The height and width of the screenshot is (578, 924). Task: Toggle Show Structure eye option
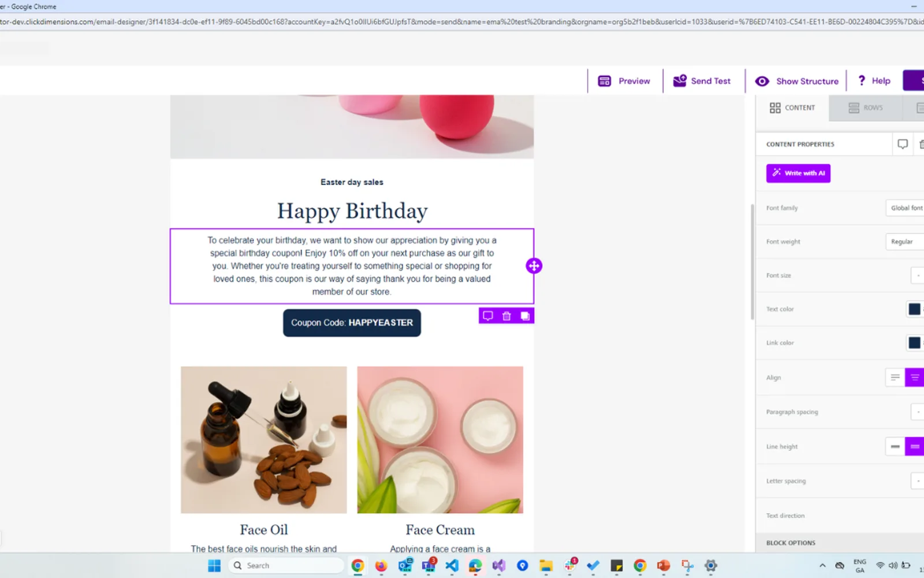[796, 81]
